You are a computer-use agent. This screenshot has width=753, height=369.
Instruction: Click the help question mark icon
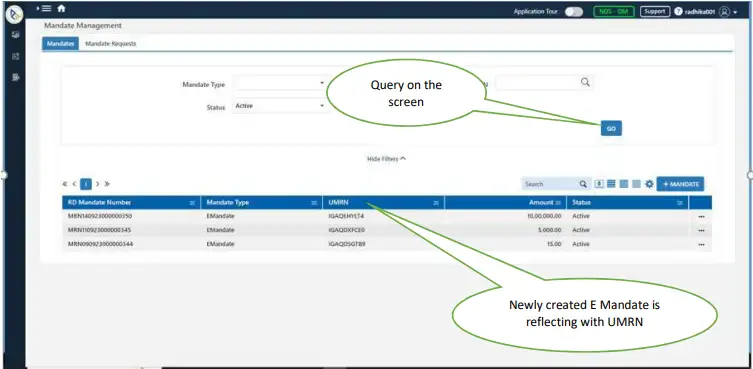pos(678,12)
